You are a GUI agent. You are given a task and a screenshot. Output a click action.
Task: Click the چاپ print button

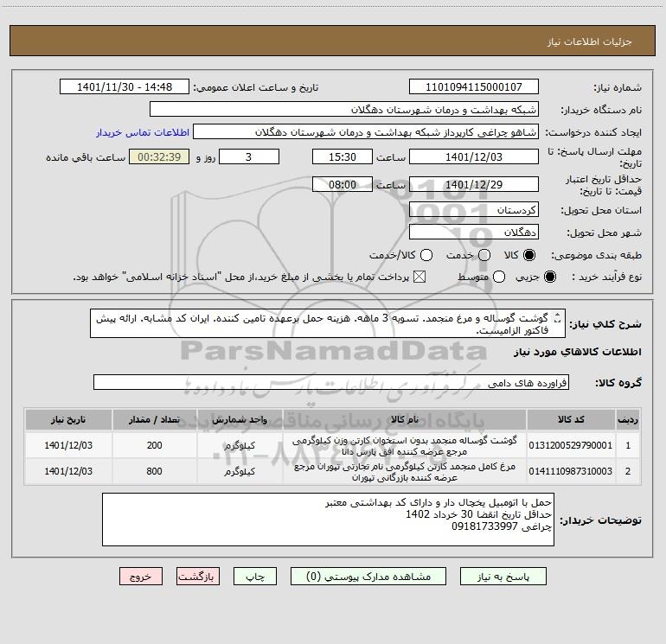coord(255,577)
